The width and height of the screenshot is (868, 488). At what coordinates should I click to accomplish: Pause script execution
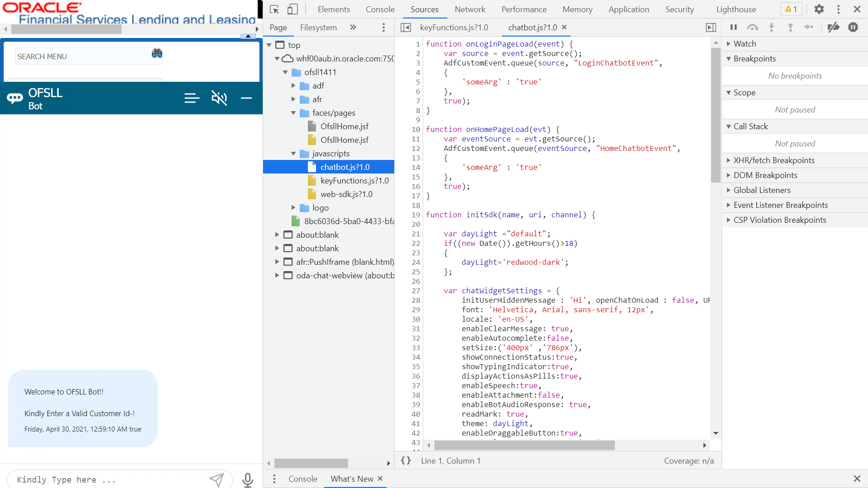click(x=734, y=28)
